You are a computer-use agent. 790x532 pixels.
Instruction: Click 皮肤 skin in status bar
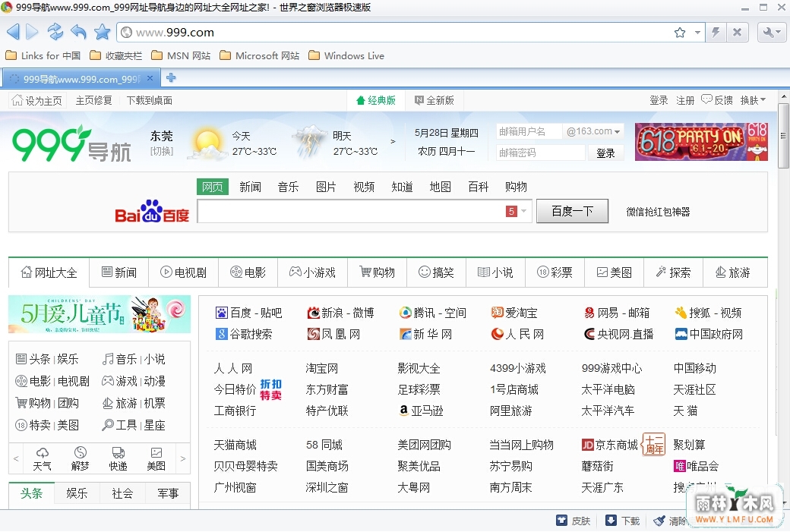pos(573,521)
